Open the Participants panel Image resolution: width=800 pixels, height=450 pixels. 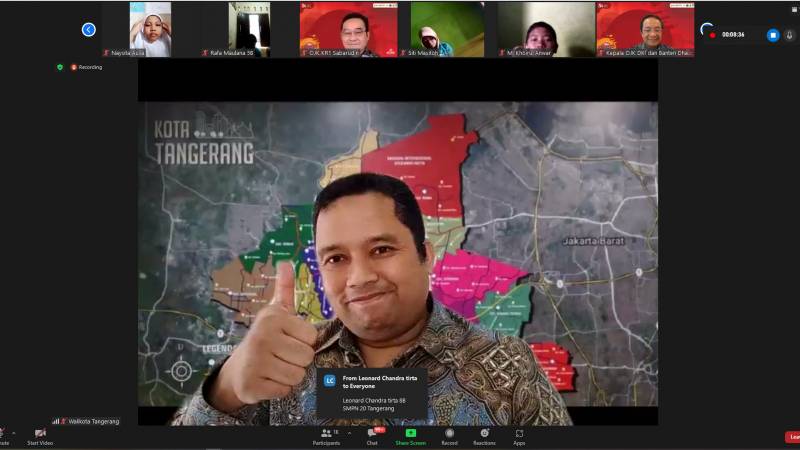[326, 435]
